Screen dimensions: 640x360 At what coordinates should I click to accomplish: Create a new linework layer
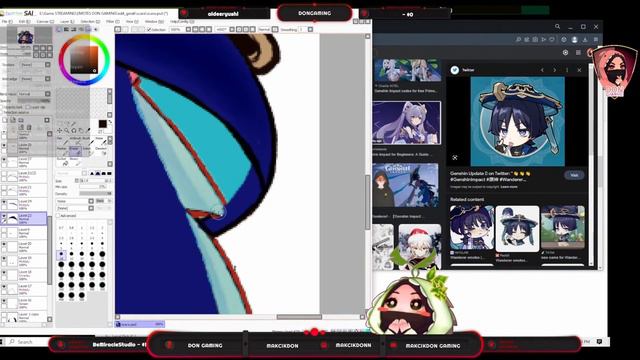coord(13,120)
